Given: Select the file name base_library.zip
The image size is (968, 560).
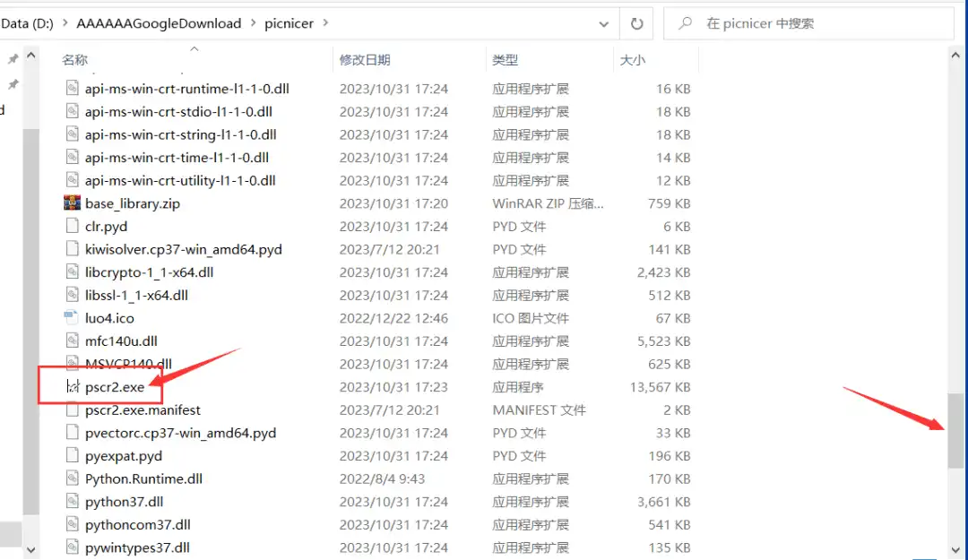Looking at the screenshot, I should pyautogui.click(x=133, y=203).
